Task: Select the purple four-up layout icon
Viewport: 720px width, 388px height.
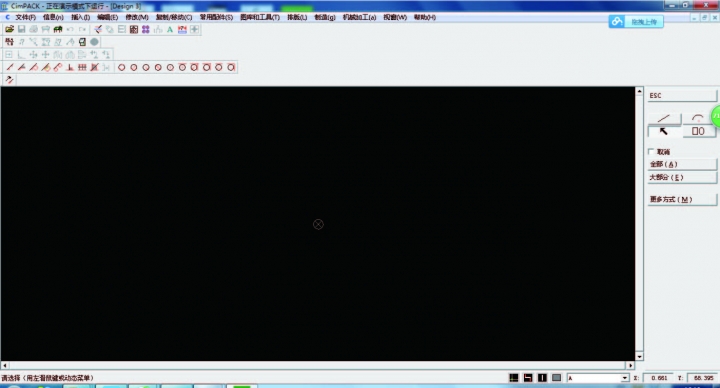Action: 146,29
